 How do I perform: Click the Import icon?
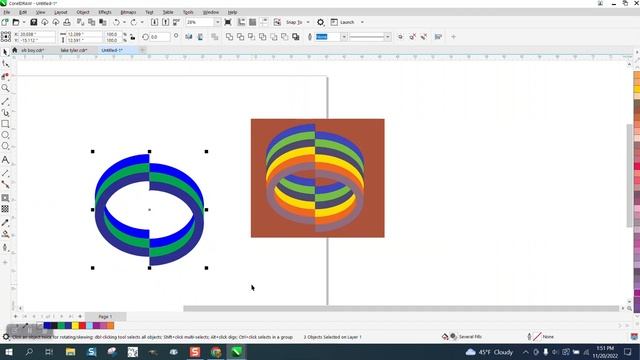click(x=154, y=22)
